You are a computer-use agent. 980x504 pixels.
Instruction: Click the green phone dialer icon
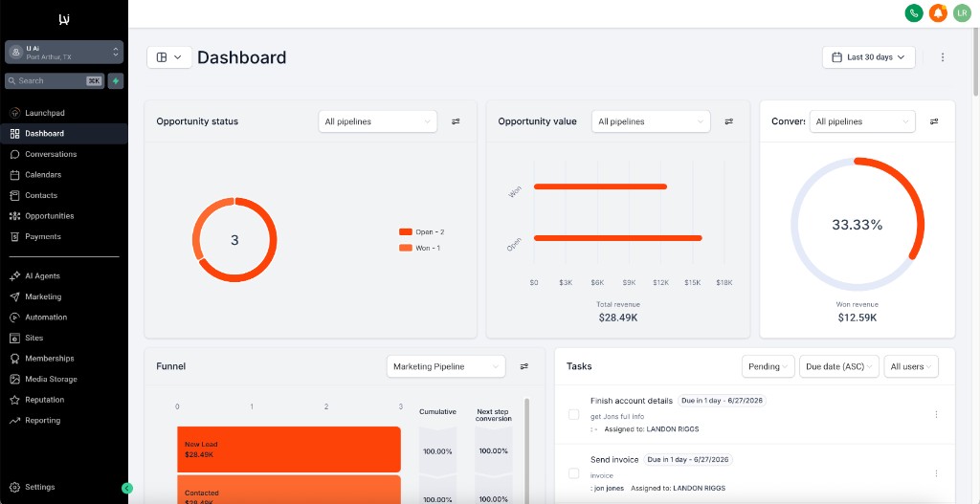914,12
